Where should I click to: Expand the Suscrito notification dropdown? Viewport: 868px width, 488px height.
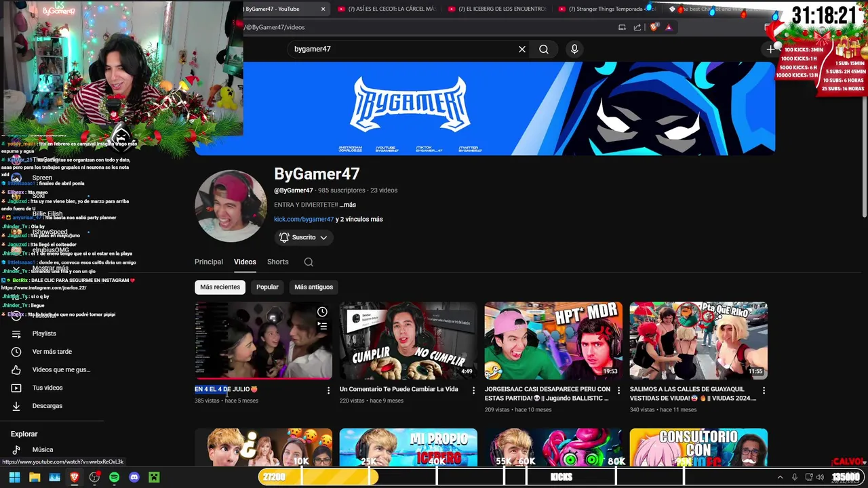click(304, 237)
